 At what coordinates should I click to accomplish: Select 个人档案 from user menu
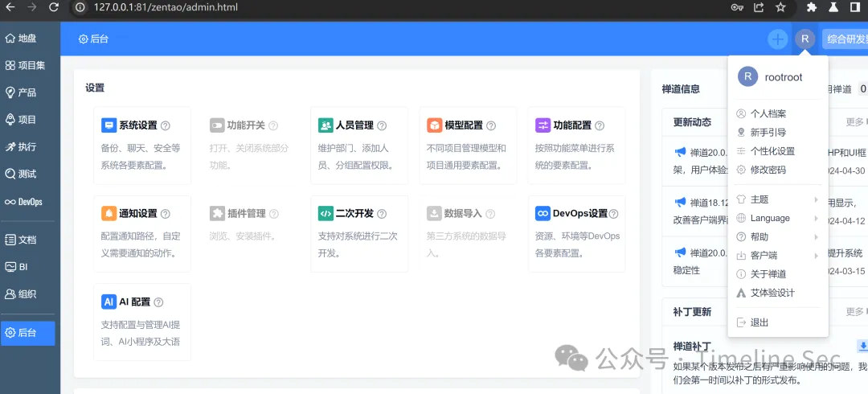coord(768,114)
